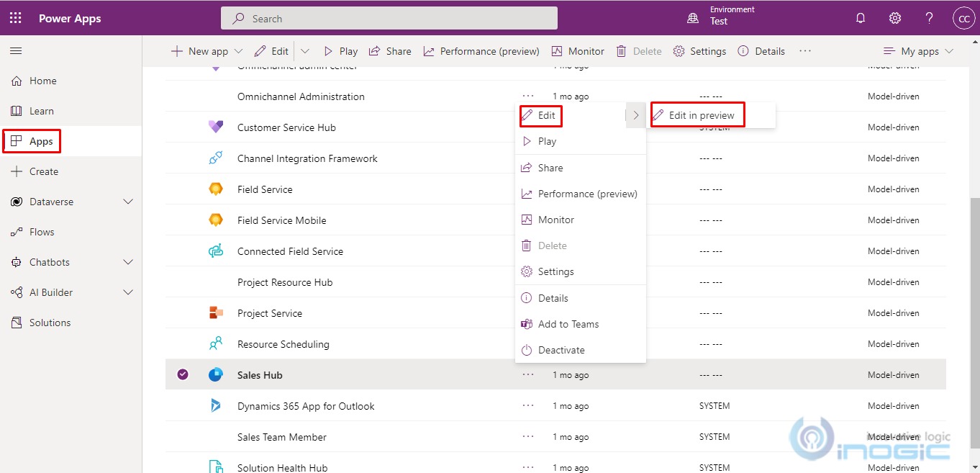Click Edit button in the toolbar
Image resolution: width=980 pixels, height=473 pixels.
(x=271, y=51)
